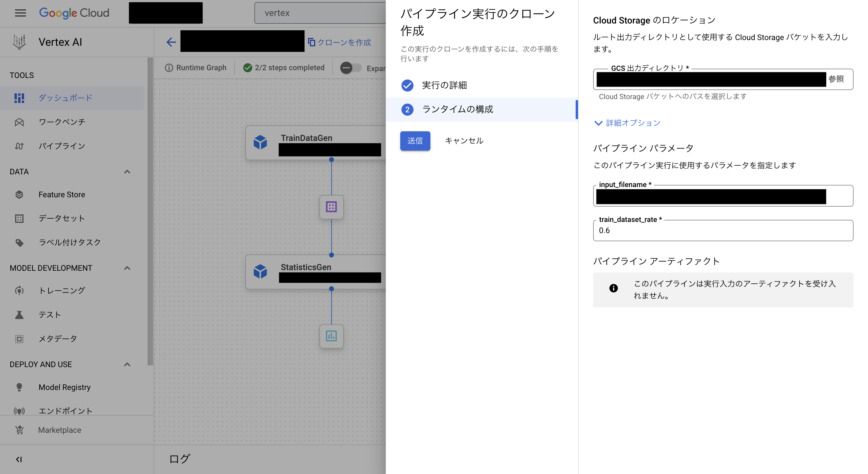Click the training icon

click(x=19, y=291)
